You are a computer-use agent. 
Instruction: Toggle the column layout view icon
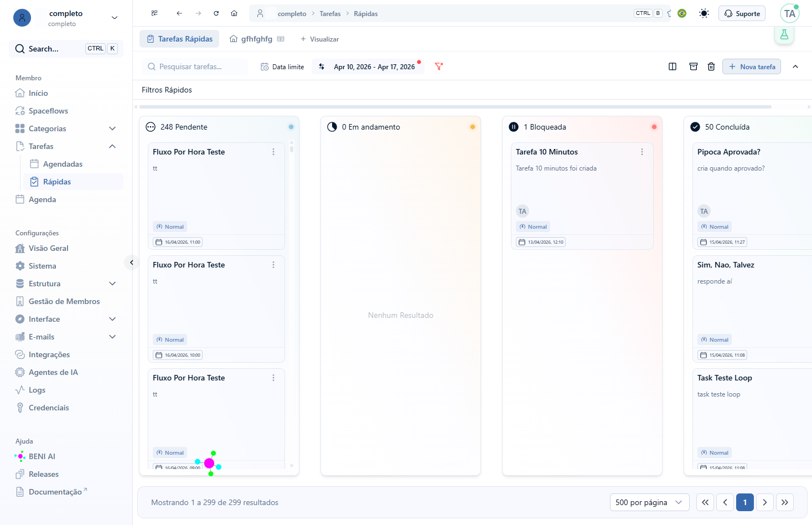pos(673,66)
